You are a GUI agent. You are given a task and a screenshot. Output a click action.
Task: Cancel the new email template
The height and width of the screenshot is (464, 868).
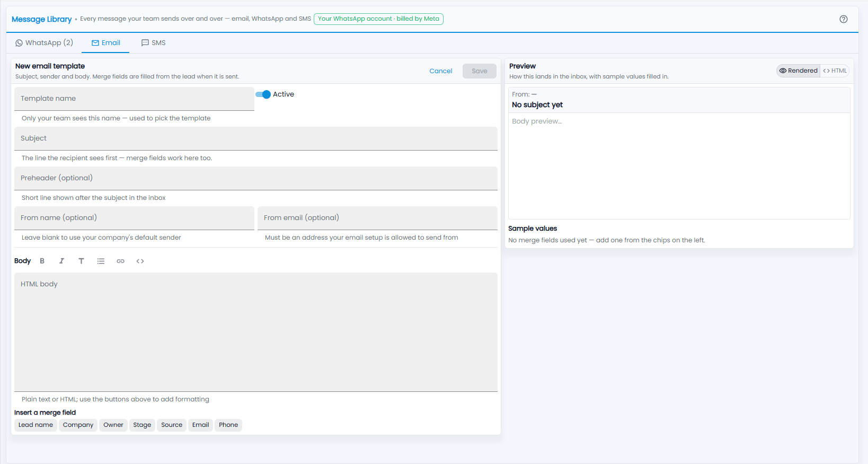[441, 71]
